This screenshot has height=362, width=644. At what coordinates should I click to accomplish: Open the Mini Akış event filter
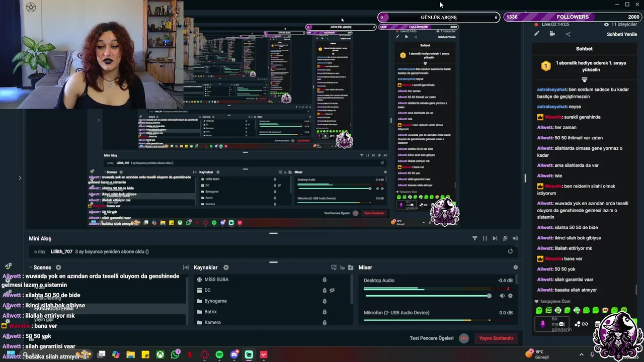pos(474,238)
